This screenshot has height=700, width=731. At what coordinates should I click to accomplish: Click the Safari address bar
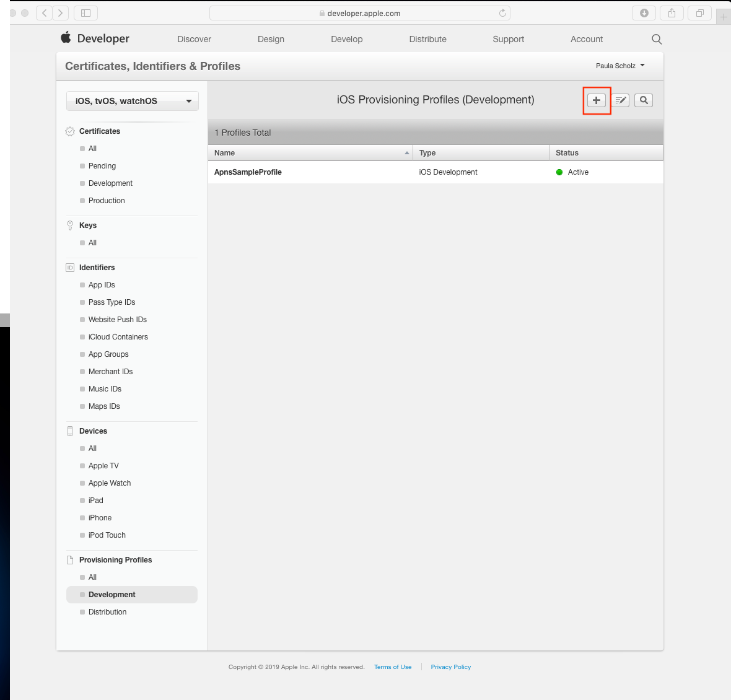(359, 13)
